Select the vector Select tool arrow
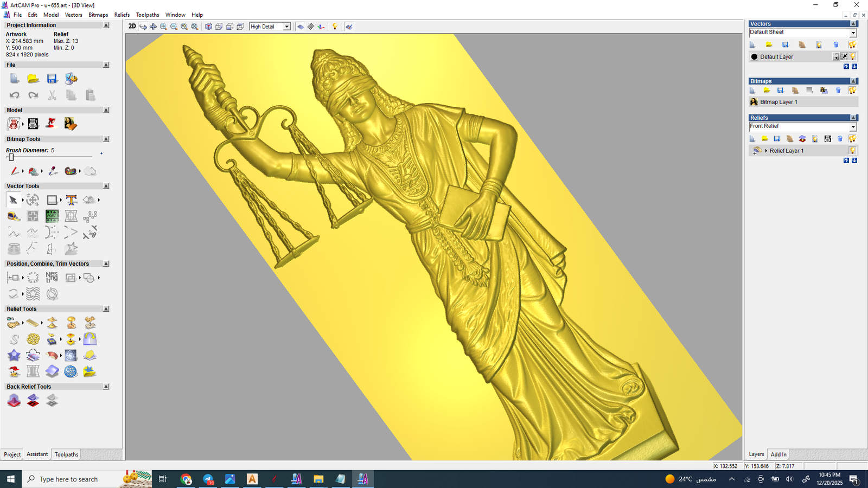The image size is (868, 488). tap(13, 200)
